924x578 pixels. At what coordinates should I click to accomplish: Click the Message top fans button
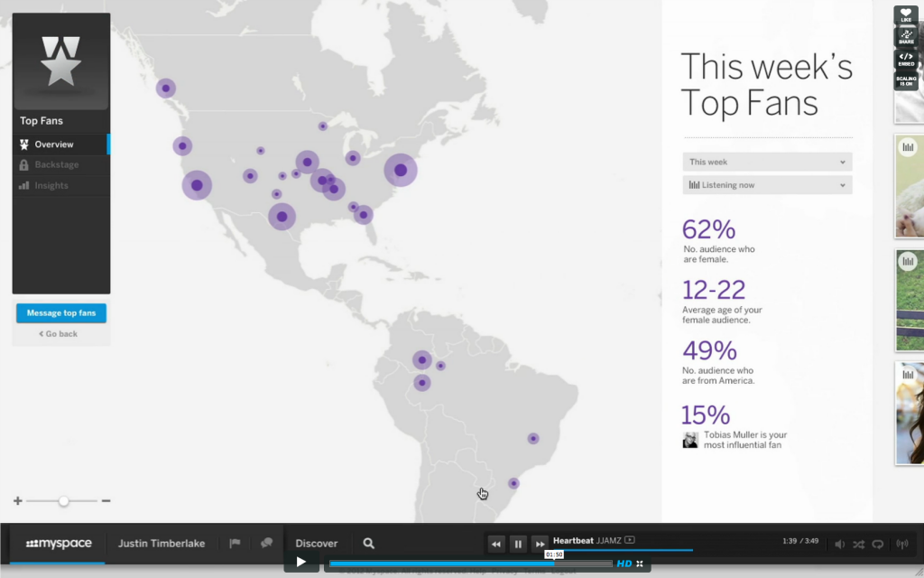61,313
